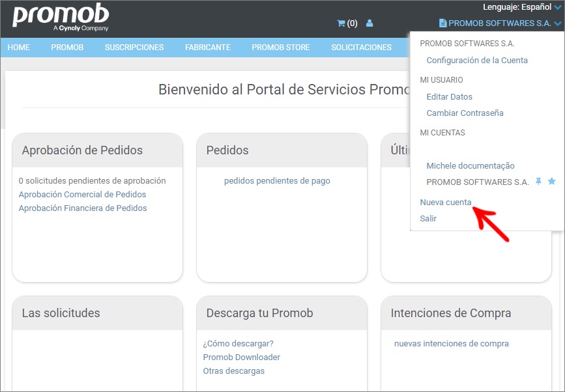The image size is (565, 392).
Task: Click the document icon before the account name
Action: click(x=443, y=23)
